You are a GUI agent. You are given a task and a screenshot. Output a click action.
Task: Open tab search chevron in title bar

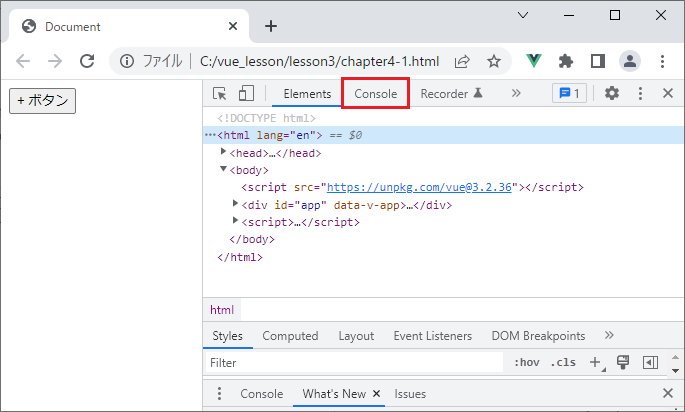(x=523, y=15)
